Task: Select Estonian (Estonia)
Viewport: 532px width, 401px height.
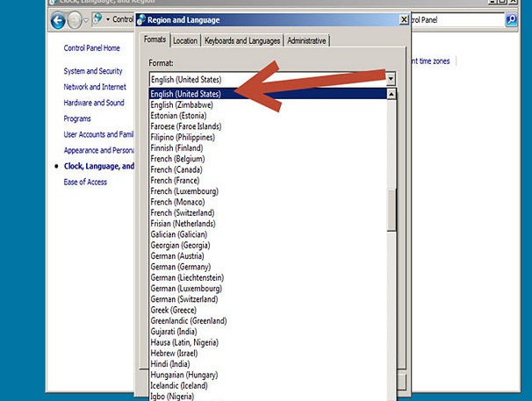Action: point(268,116)
